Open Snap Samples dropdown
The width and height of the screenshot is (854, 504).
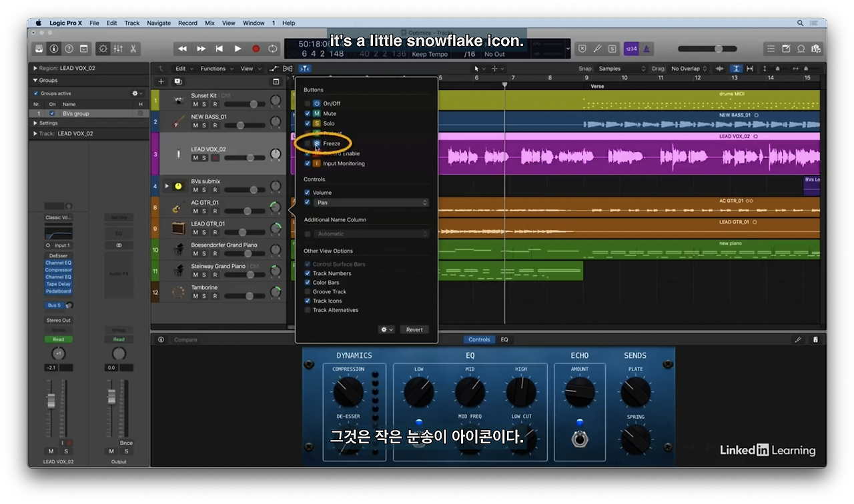click(x=622, y=69)
